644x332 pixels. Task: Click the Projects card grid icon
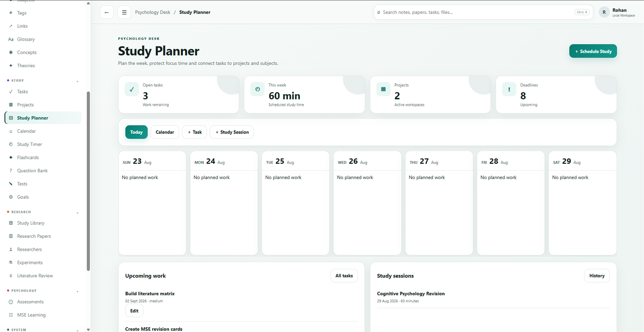(383, 89)
